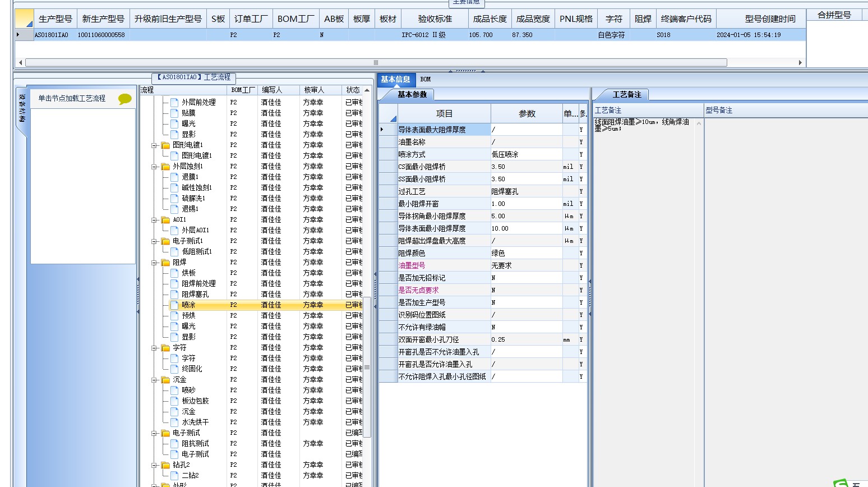
Task: Collapse the 钻孔2 tree node
Action: point(154,465)
